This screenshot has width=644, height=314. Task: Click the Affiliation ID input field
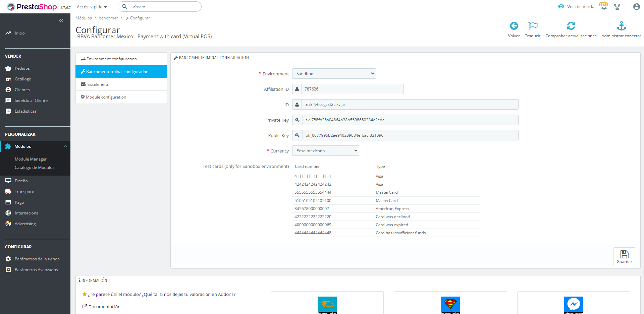(353, 89)
